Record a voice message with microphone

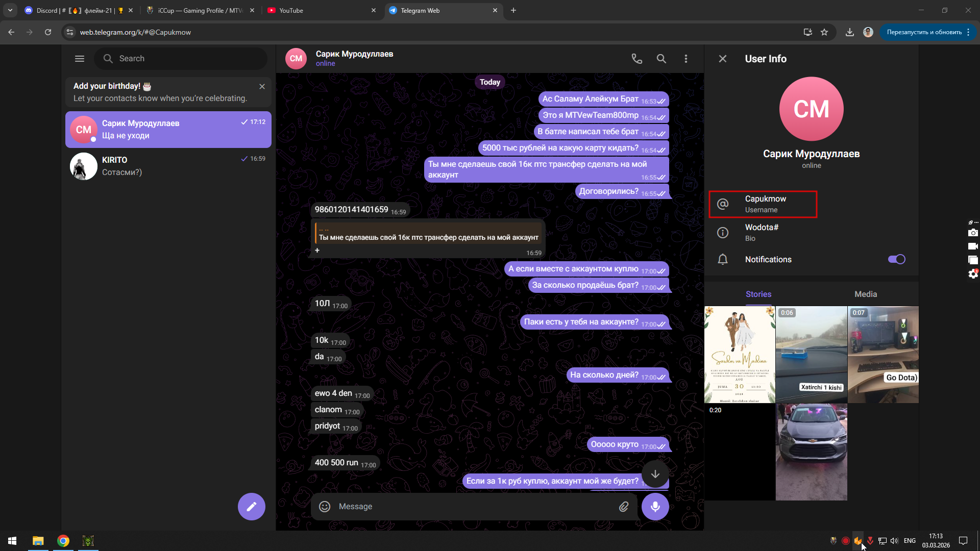click(x=655, y=507)
